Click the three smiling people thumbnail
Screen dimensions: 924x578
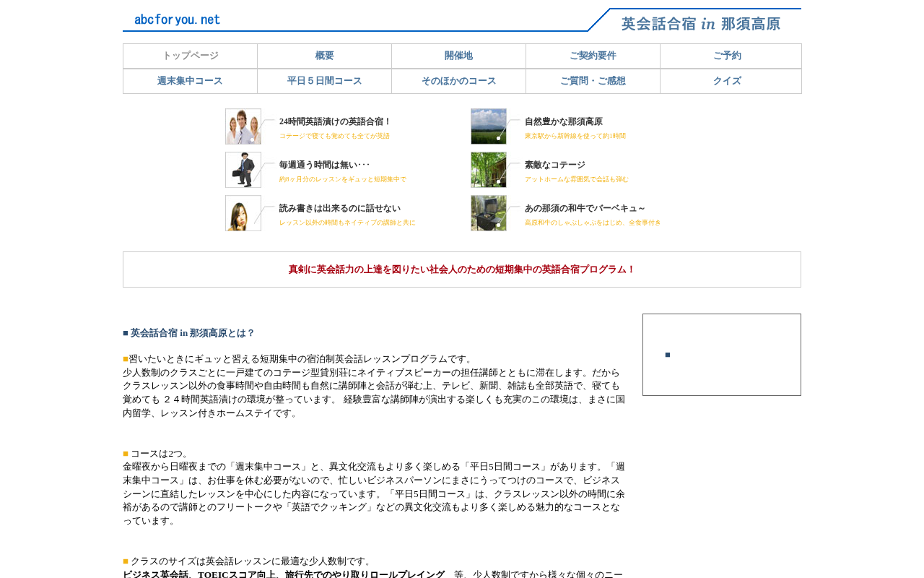pyautogui.click(x=243, y=126)
